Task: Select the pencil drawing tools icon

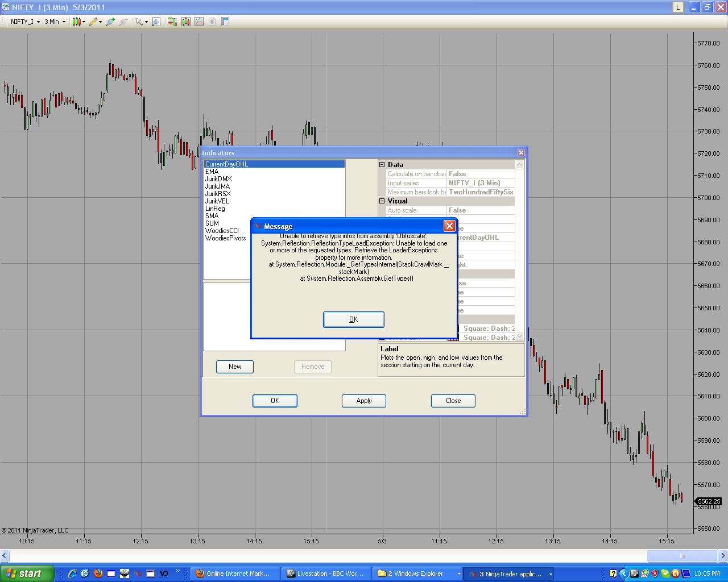Action: pos(93,22)
